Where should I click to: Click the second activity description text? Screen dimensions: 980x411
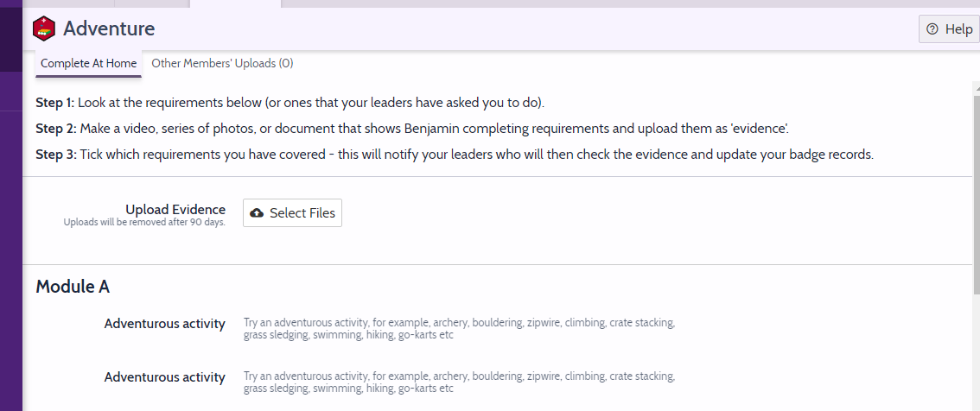point(458,383)
